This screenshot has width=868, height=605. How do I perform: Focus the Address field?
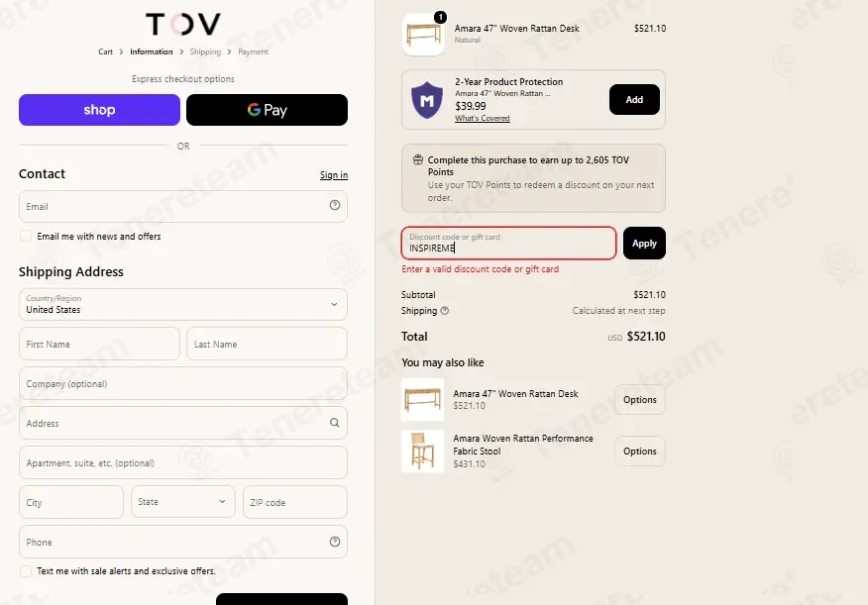click(183, 423)
